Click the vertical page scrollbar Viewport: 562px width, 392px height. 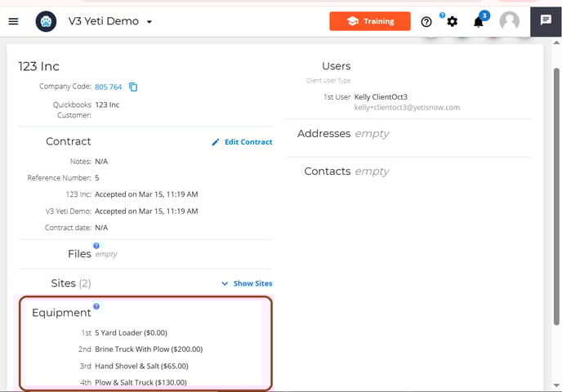point(556,196)
